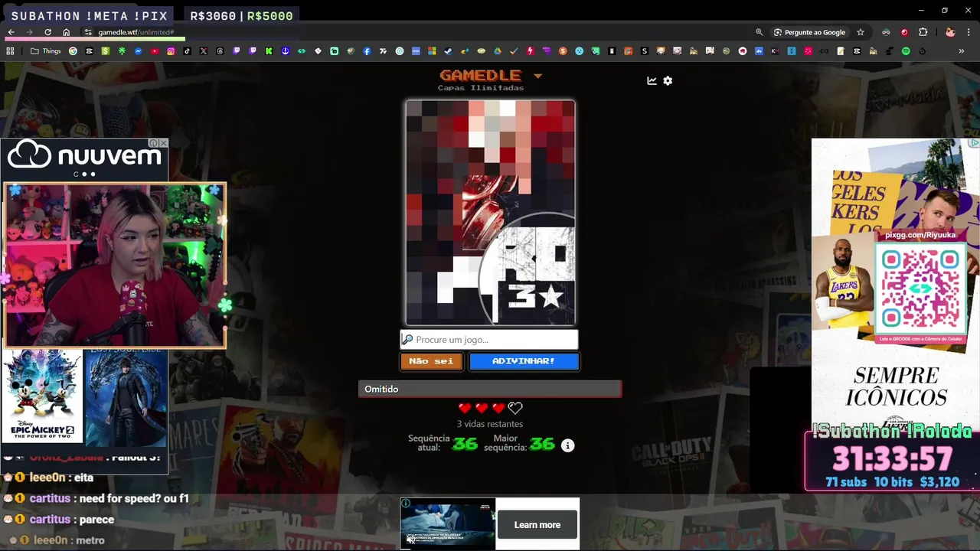This screenshot has width=980, height=551.
Task: Close the Nuuvem ad with the X
Action: [163, 143]
